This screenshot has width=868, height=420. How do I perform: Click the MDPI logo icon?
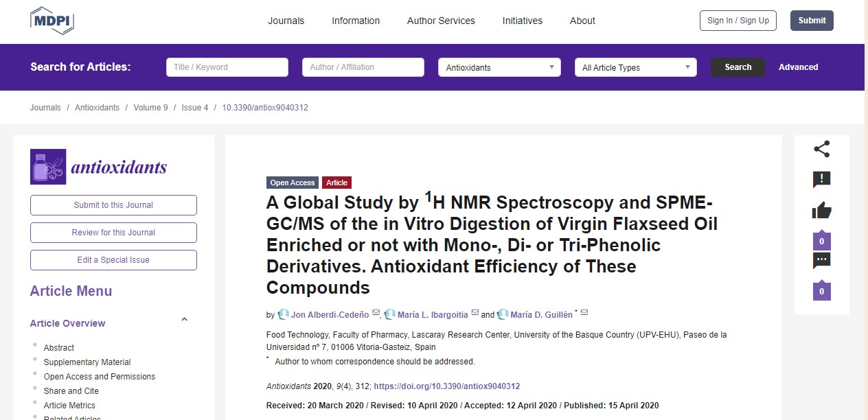click(x=52, y=21)
